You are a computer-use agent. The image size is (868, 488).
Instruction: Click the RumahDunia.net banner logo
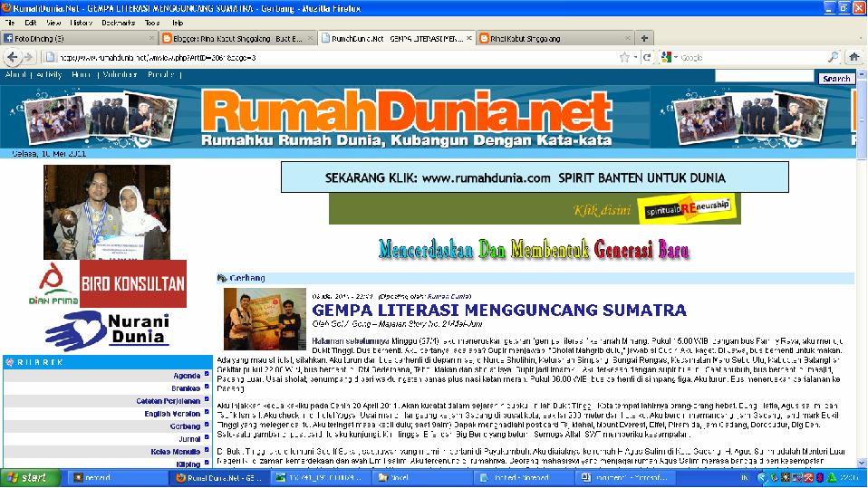tap(406, 118)
